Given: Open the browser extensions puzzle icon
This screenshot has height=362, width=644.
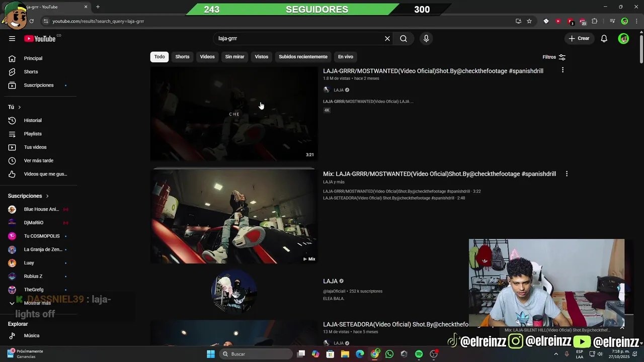Looking at the screenshot, I should pyautogui.click(x=595, y=21).
